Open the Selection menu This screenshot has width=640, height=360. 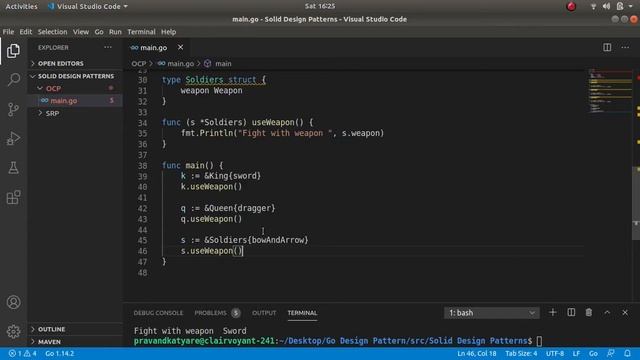pyautogui.click(x=52, y=32)
